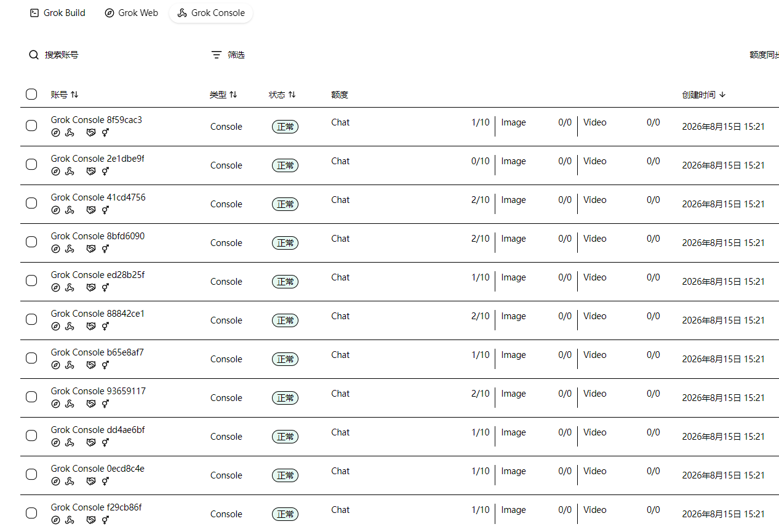Sort by the 状态 column header
Screen dimensions: 779x532
point(282,95)
